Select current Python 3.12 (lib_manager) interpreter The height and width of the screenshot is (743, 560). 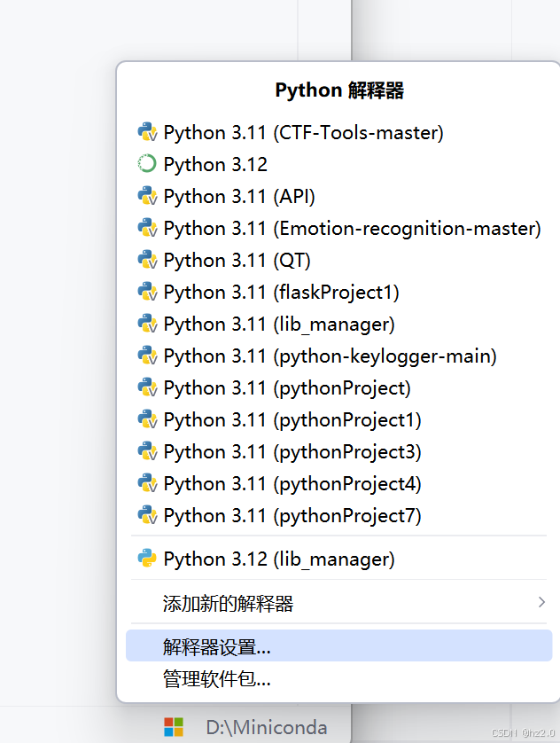coord(339,559)
